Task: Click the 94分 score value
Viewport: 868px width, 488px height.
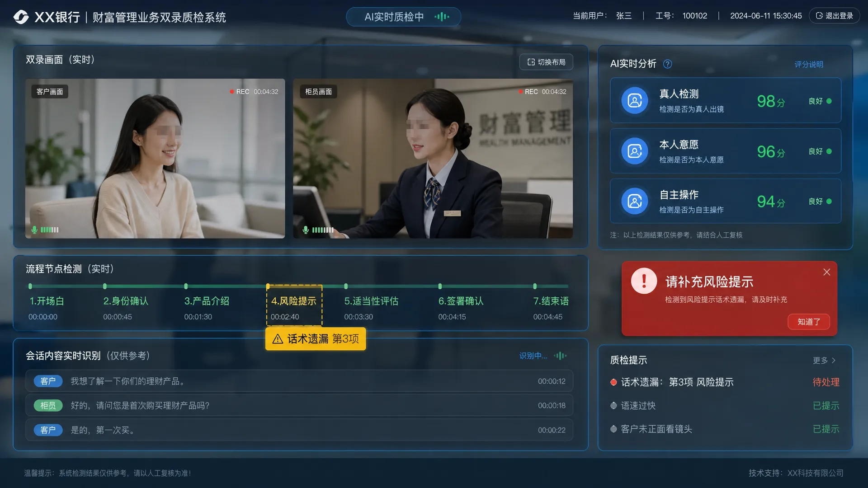Action: (771, 202)
